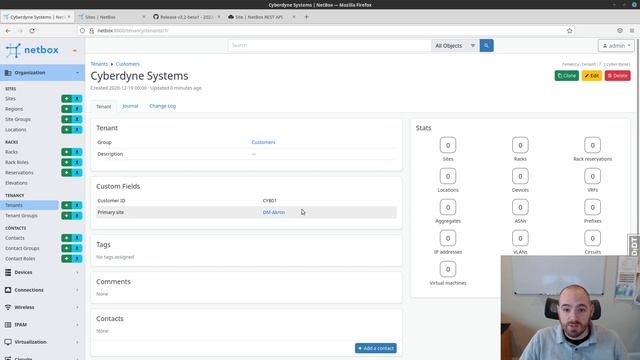The width and height of the screenshot is (640, 360).
Task: Click the CYB01 customer ID value
Action: 269,201
